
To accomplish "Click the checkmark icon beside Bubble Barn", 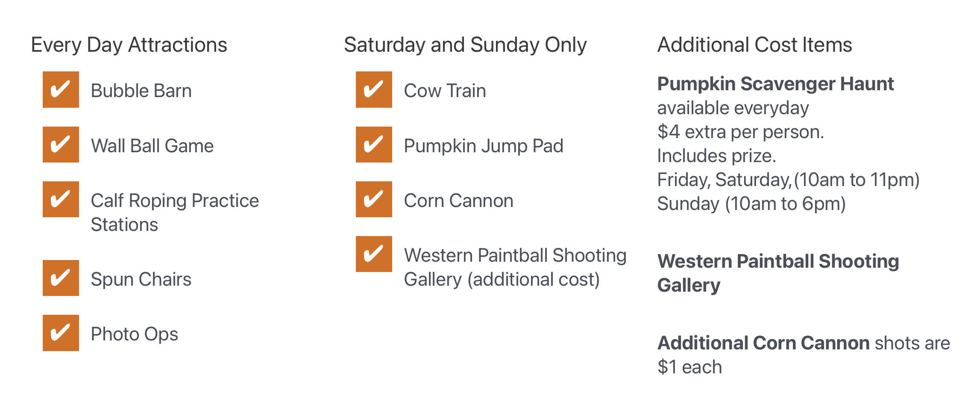I will (61, 89).
